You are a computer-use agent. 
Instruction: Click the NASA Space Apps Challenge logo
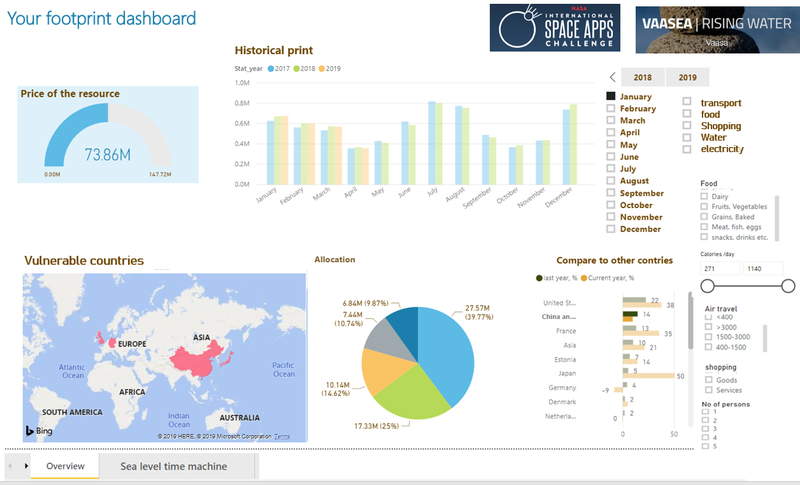555,27
